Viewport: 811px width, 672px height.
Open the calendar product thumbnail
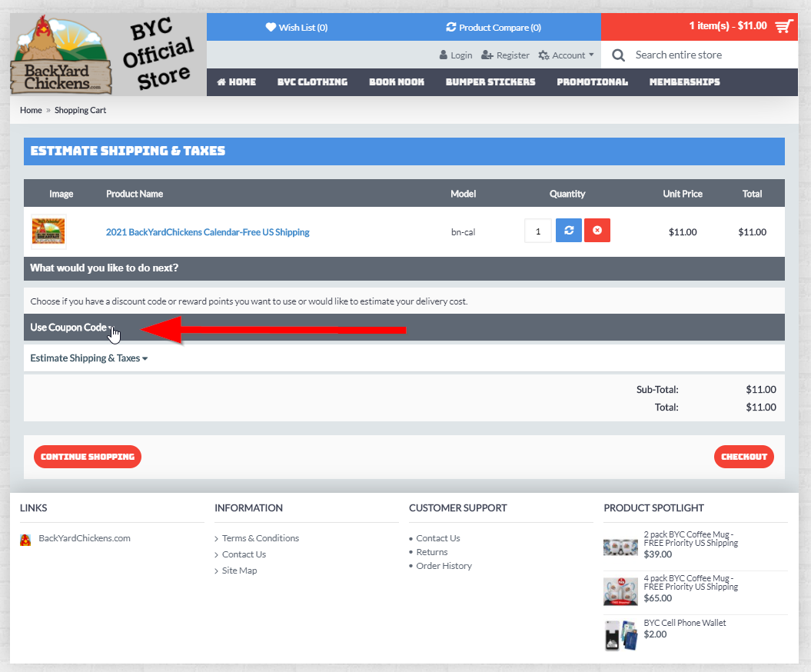coord(48,231)
